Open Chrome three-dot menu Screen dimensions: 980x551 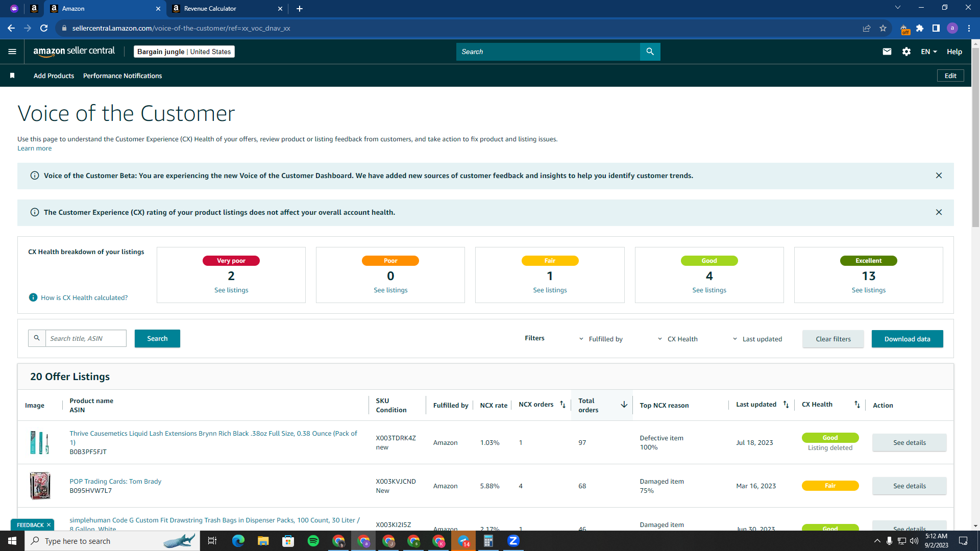pos(969,28)
